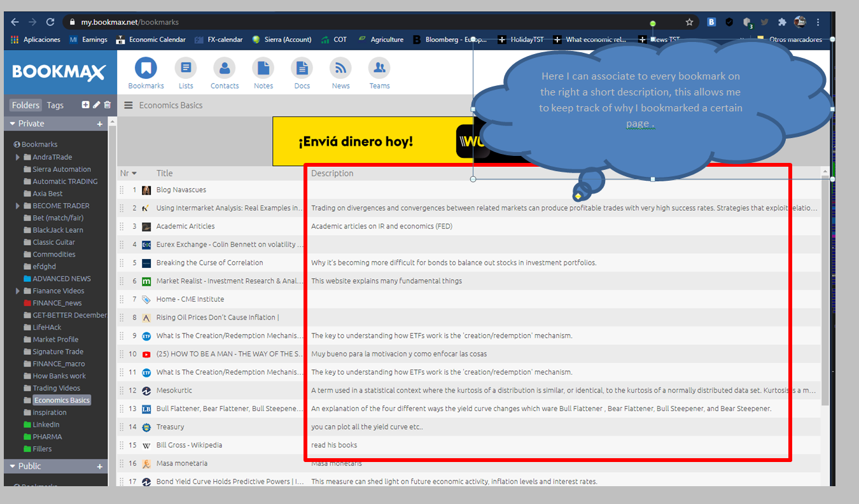859x504 pixels.
Task: Collapse the Private section
Action: (12, 123)
